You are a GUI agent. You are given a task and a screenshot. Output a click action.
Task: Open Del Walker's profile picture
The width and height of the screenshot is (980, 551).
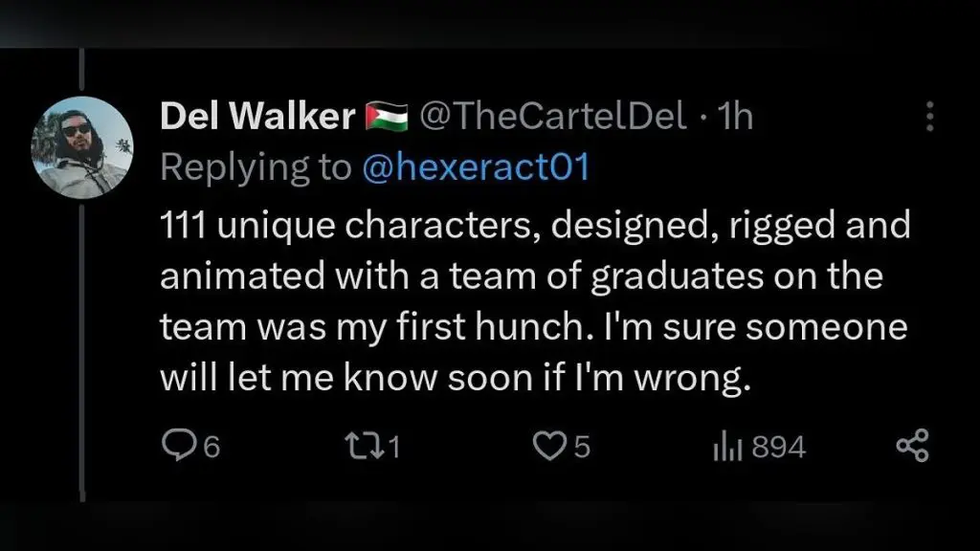(x=80, y=145)
